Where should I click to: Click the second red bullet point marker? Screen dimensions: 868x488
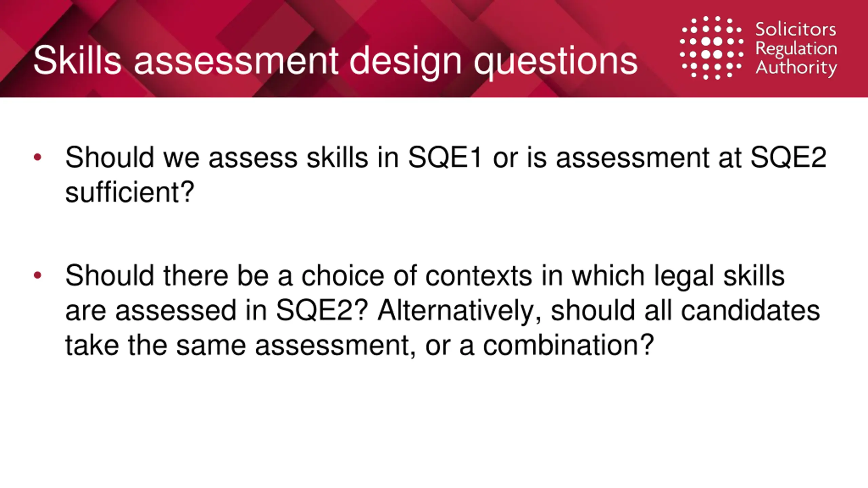[x=38, y=275]
